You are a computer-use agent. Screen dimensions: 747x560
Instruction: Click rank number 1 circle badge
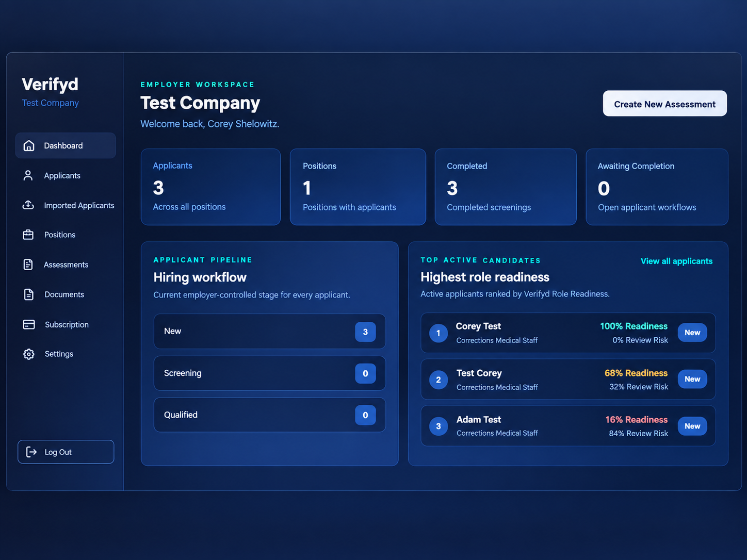tap(439, 333)
